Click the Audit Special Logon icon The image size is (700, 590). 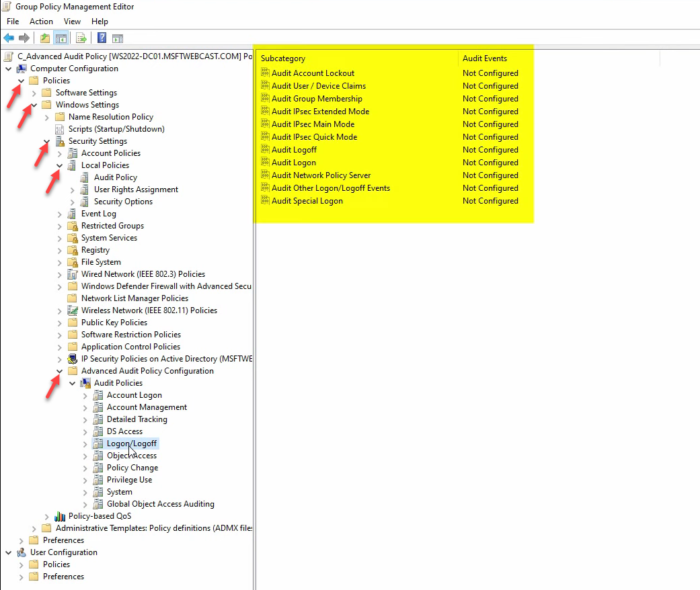click(x=265, y=200)
